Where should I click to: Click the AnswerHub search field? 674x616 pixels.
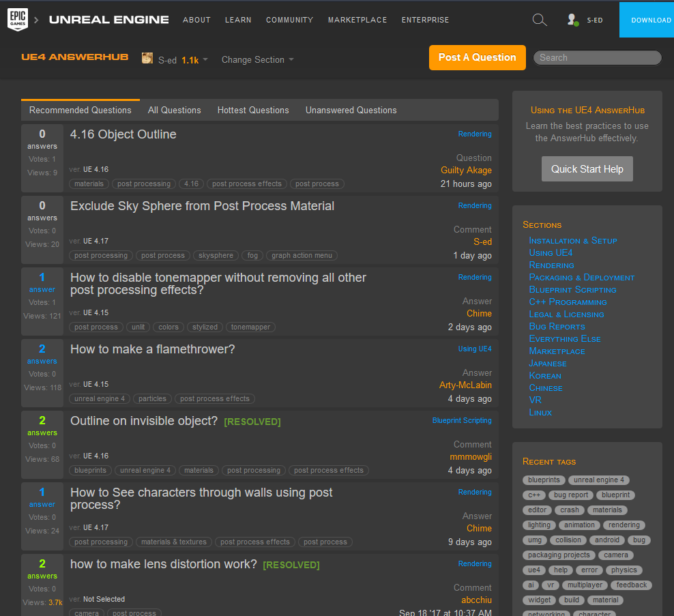597,57
